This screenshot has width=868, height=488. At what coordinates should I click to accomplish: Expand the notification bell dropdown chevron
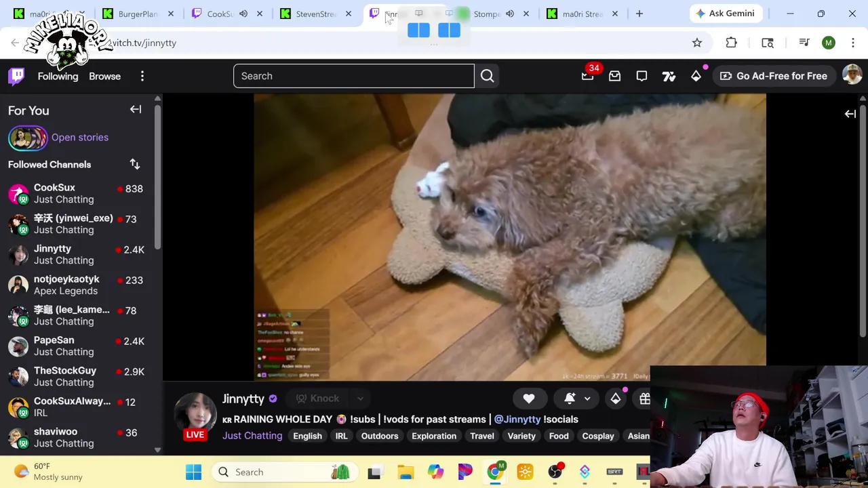coord(587,399)
